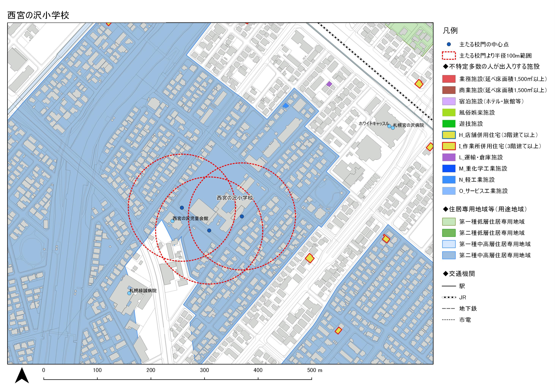The width and height of the screenshot is (555, 392).
Task: Click the 商業施設 brown legend swatch
Action: pos(449,90)
